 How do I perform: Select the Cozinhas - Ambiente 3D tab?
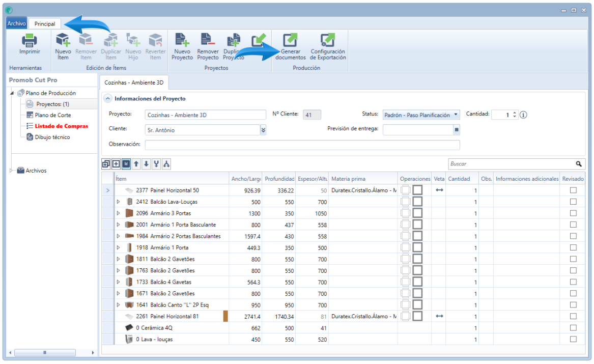click(134, 82)
